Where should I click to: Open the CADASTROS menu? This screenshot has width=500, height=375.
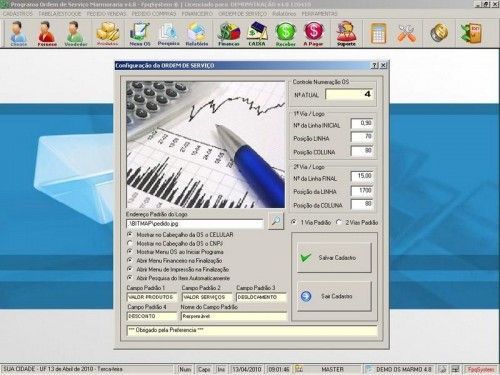18,14
